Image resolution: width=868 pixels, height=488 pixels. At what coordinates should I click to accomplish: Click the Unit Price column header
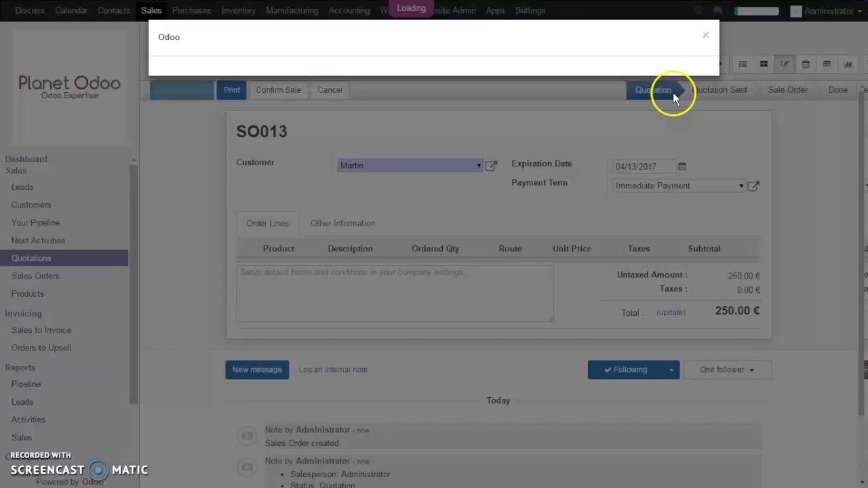[572, 249]
